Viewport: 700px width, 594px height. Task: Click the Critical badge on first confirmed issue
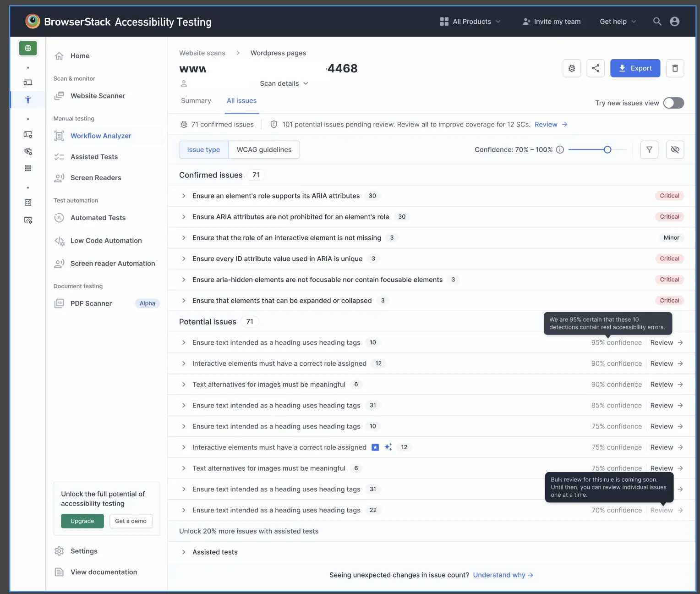669,196
